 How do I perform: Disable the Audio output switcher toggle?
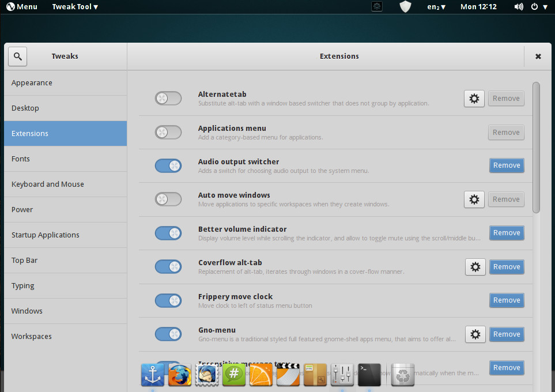pos(168,166)
